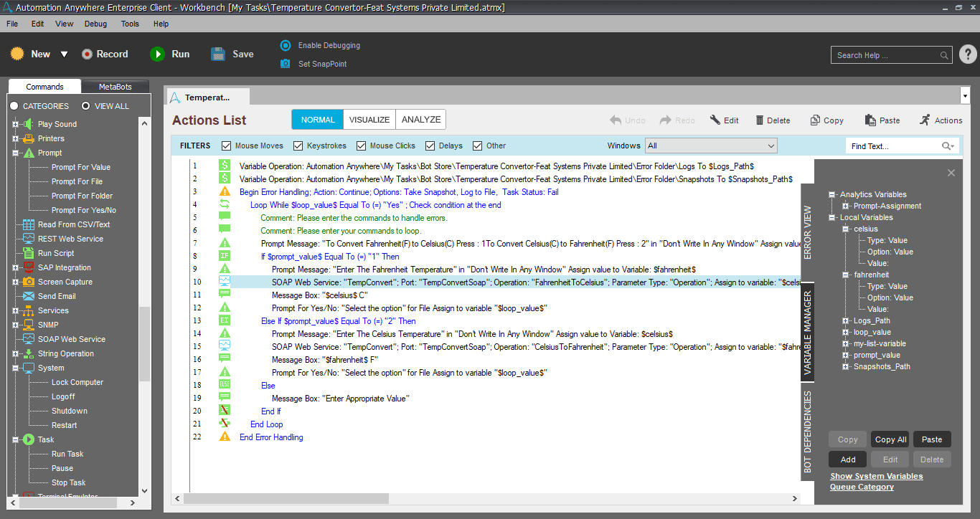Click the Copy icon in Actions List toolbar
The image size is (980, 519).
(815, 120)
